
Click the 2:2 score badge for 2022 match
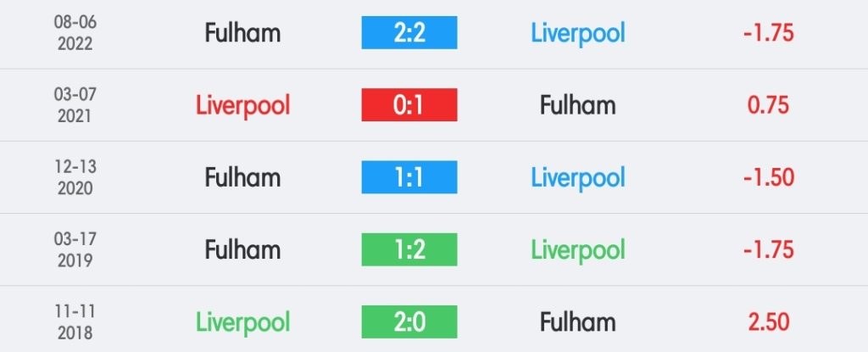(x=409, y=33)
